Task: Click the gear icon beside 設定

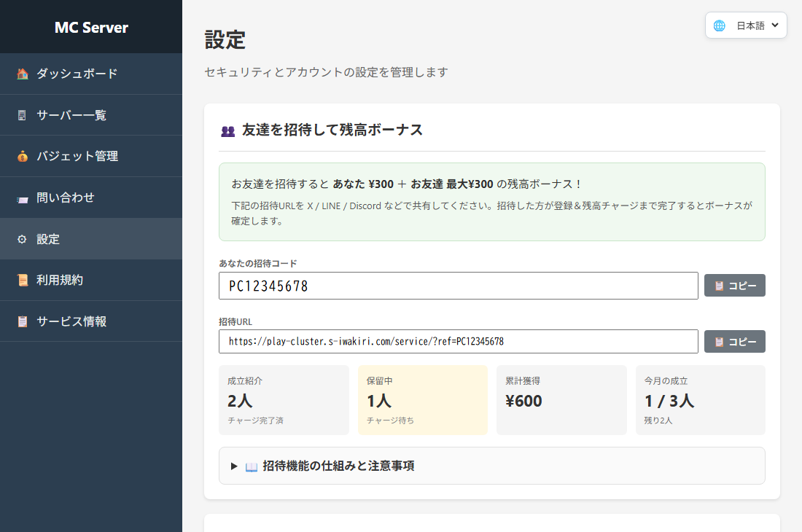Action: pos(22,239)
